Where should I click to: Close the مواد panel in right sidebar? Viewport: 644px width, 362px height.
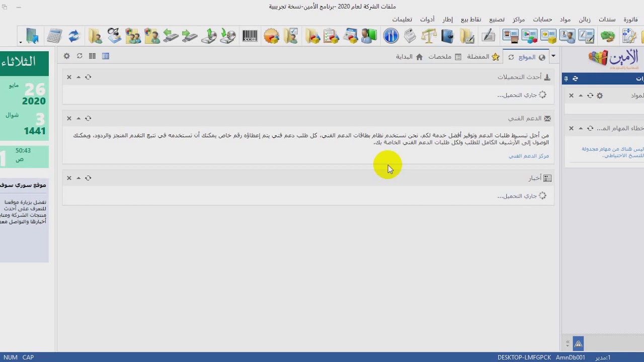[571, 96]
